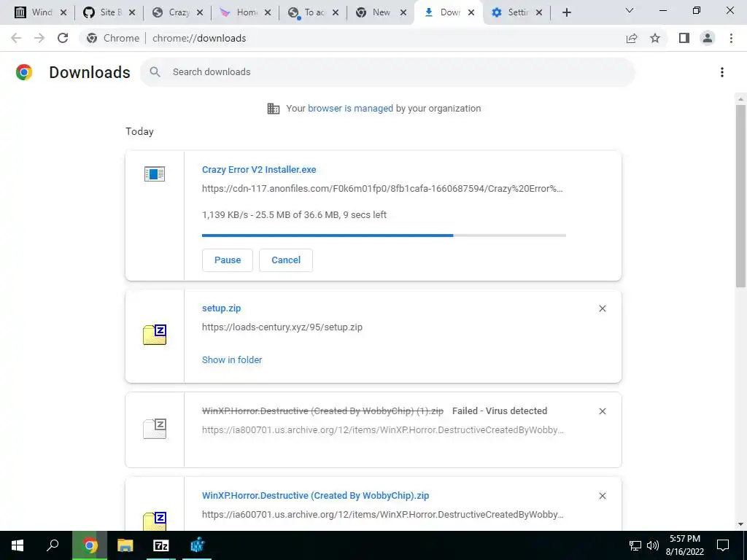Screen dimensions: 747x560
Task: Click the volume icon in system tray
Action: [653, 545]
